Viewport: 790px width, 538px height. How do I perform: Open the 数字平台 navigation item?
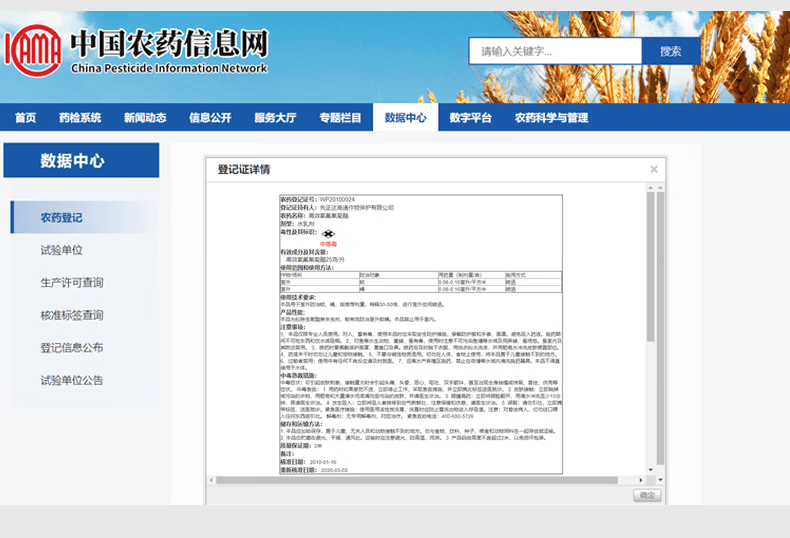[470, 118]
